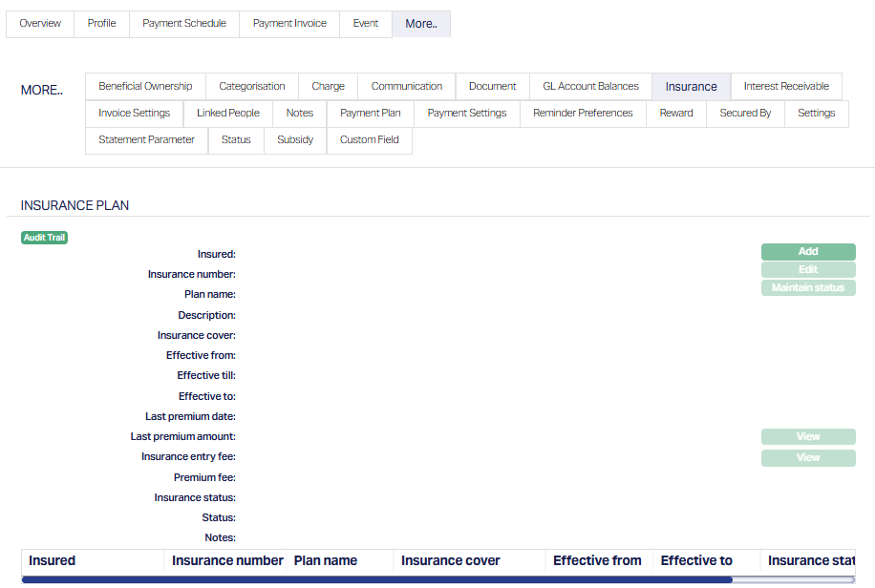Select Reminder Preferences sub-tab

point(583,113)
